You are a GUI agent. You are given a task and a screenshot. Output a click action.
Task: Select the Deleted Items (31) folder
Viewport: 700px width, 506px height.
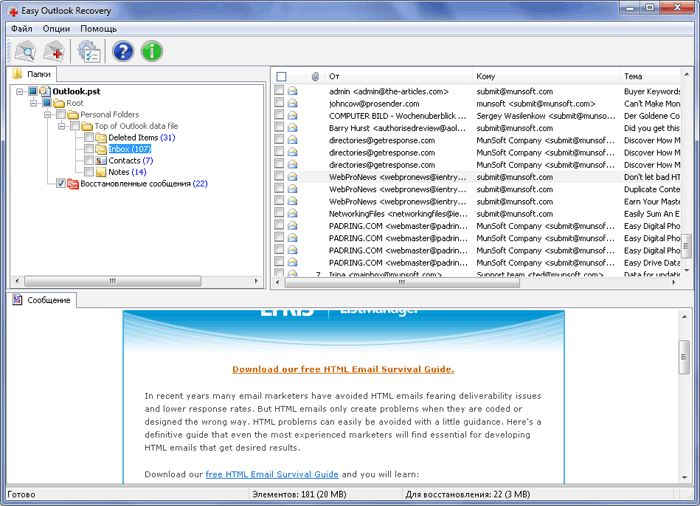pyautogui.click(x=142, y=138)
